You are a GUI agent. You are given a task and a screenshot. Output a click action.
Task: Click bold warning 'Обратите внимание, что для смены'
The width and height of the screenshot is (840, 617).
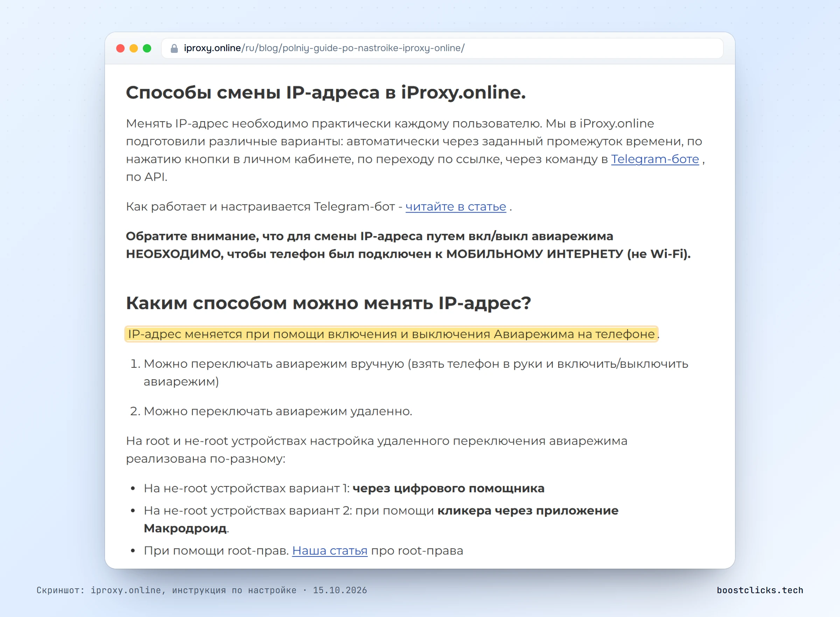408,245
